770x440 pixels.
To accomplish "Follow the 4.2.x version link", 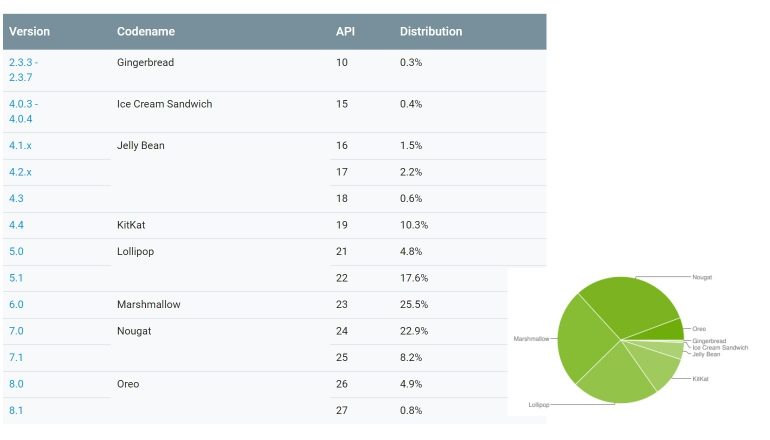I will coord(20,172).
